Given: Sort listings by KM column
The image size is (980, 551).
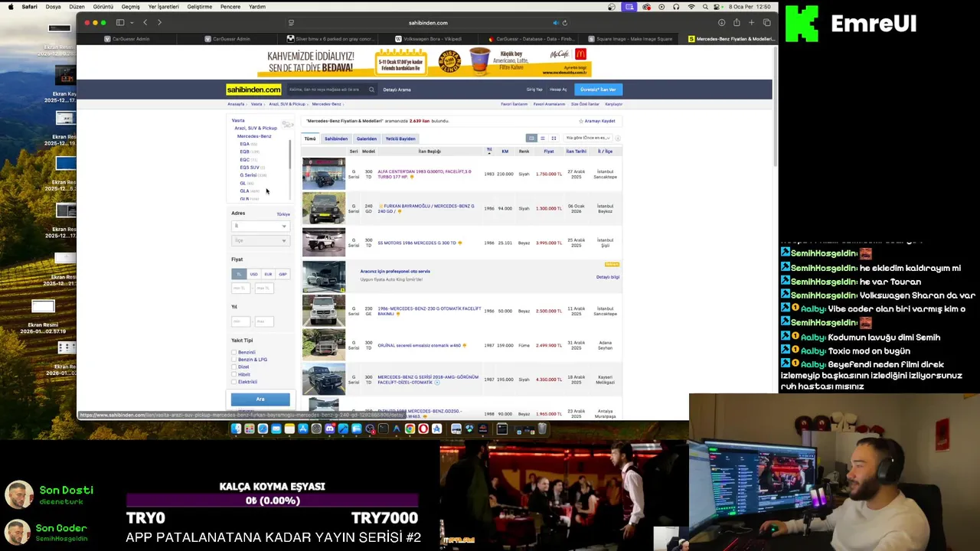Looking at the screenshot, I should [x=505, y=152].
